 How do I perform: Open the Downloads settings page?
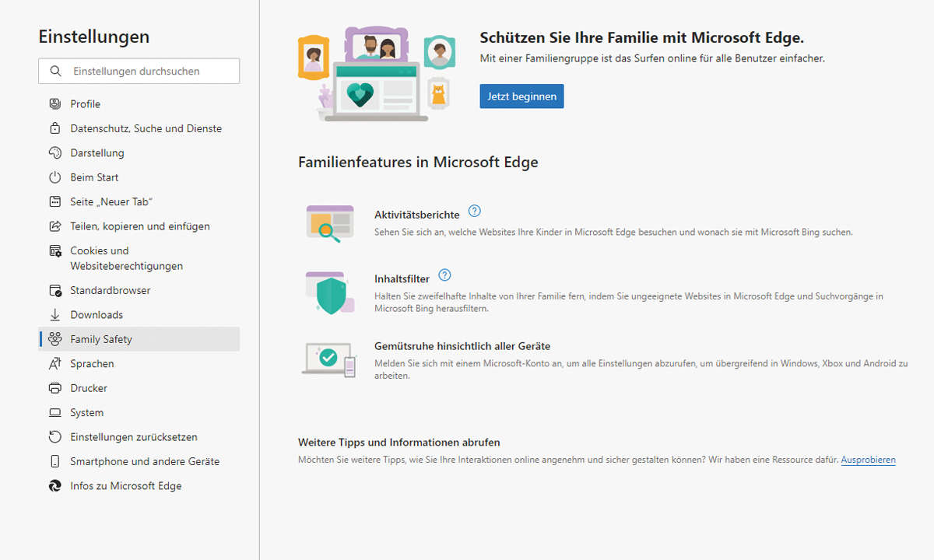139,315
